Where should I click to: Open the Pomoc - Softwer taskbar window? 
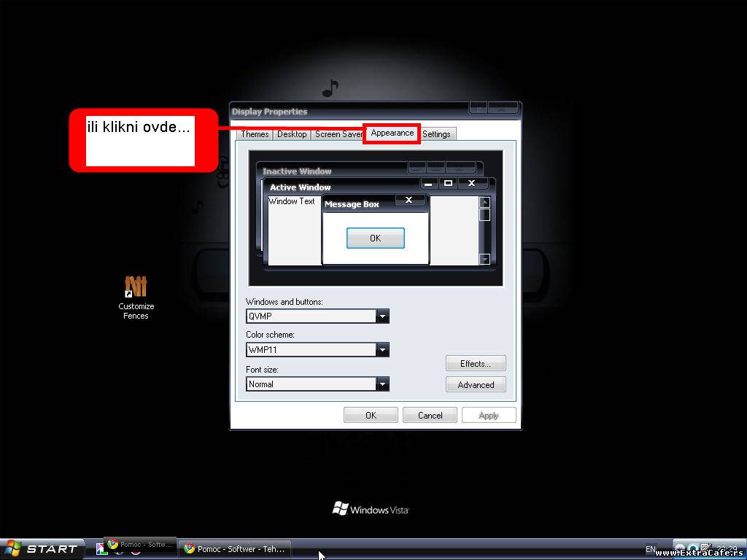(233, 549)
